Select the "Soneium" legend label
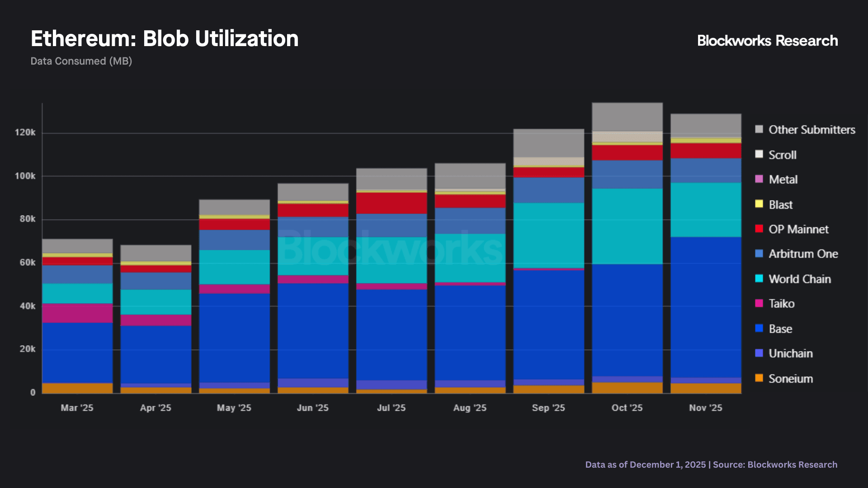The width and height of the screenshot is (868, 488). 791,379
